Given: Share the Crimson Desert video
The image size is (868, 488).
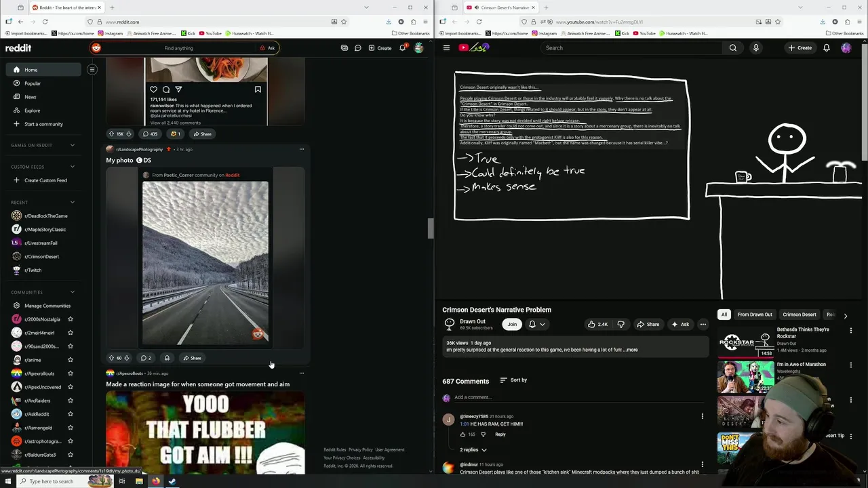Looking at the screenshot, I should pos(648,324).
